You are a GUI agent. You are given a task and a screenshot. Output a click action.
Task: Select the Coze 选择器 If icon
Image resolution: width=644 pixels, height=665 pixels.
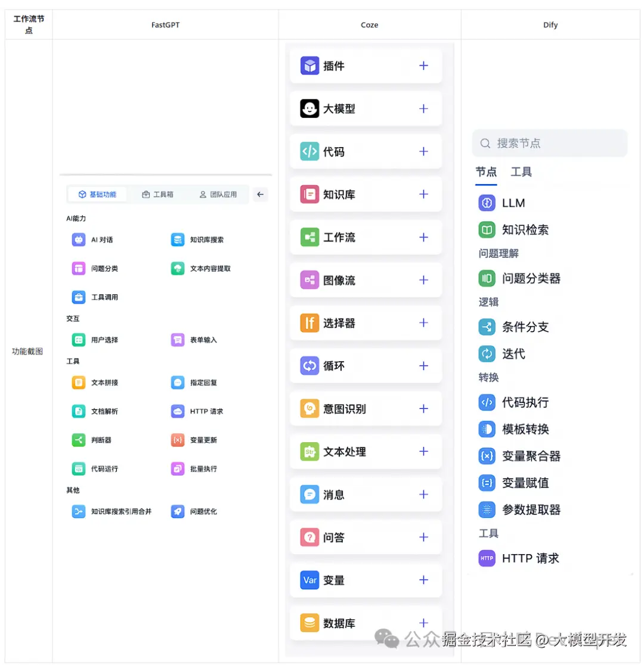[309, 323]
